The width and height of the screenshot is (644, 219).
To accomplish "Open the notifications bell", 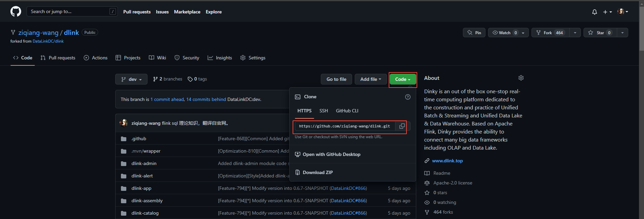I will [x=595, y=12].
